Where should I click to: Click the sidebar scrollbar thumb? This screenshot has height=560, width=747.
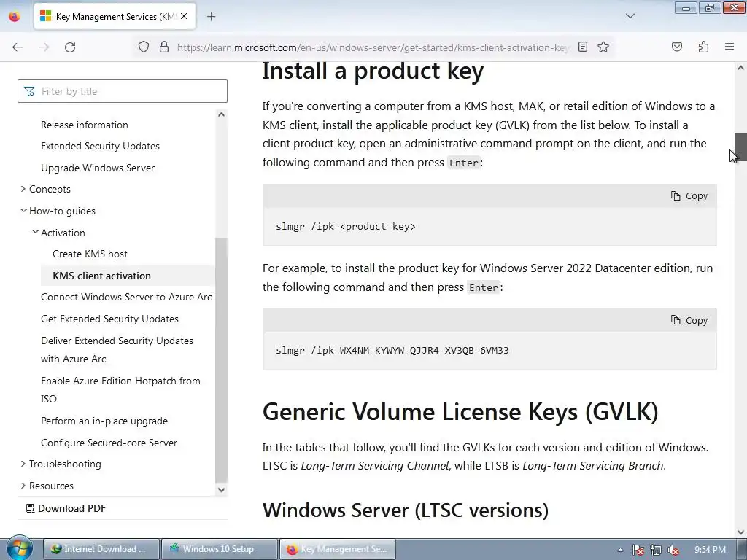pos(221,360)
